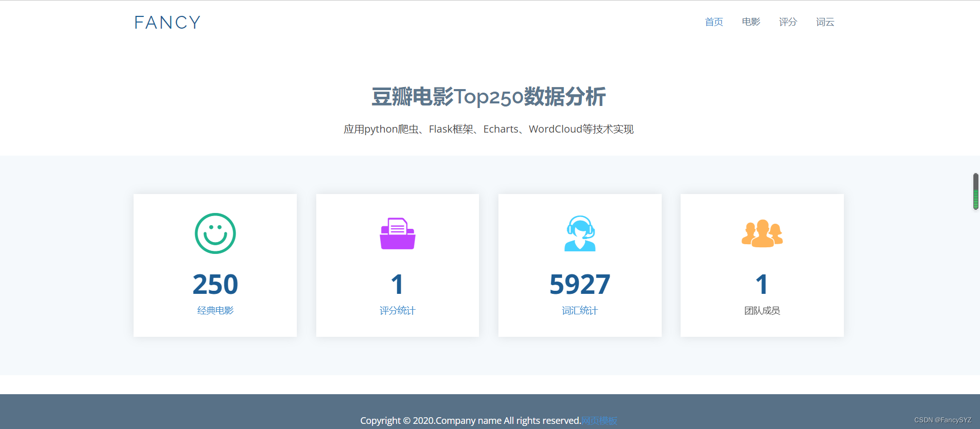Open the 网页模板 footer link
Screen dimensions: 980x429
599,420
